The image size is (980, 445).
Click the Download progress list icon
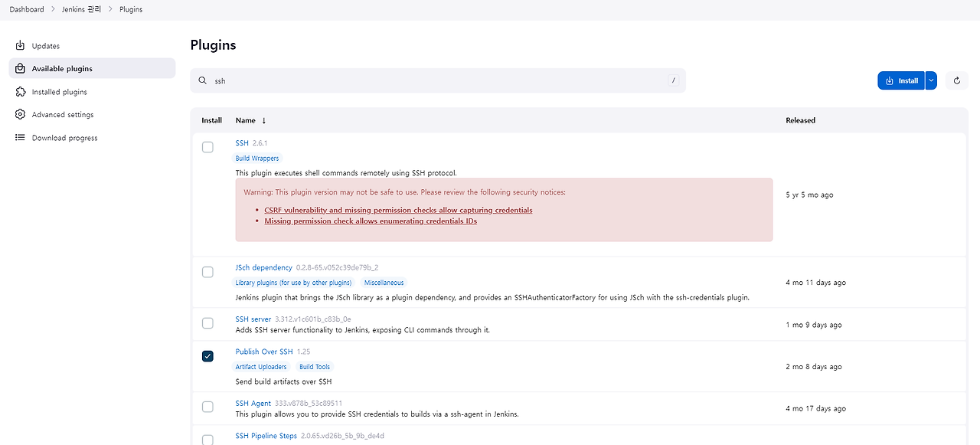coord(21,138)
